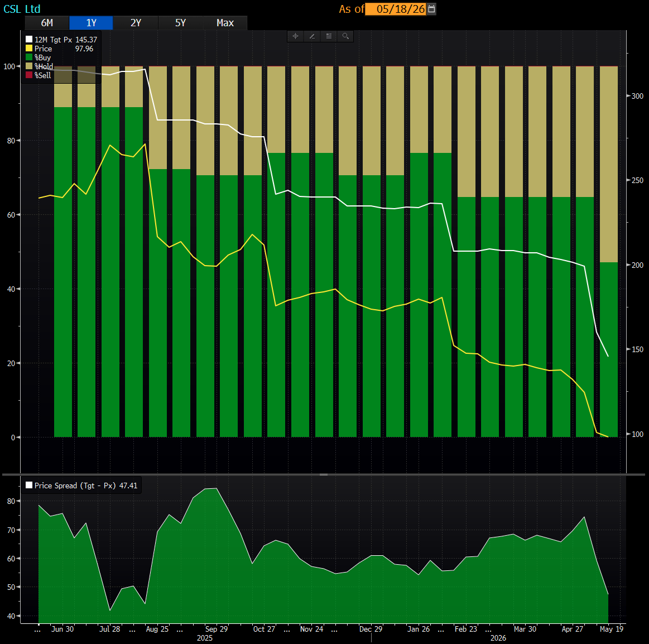Click the Price Spread (Tgt - Px) label
This screenshot has height=644, width=649.
pyautogui.click(x=75, y=486)
